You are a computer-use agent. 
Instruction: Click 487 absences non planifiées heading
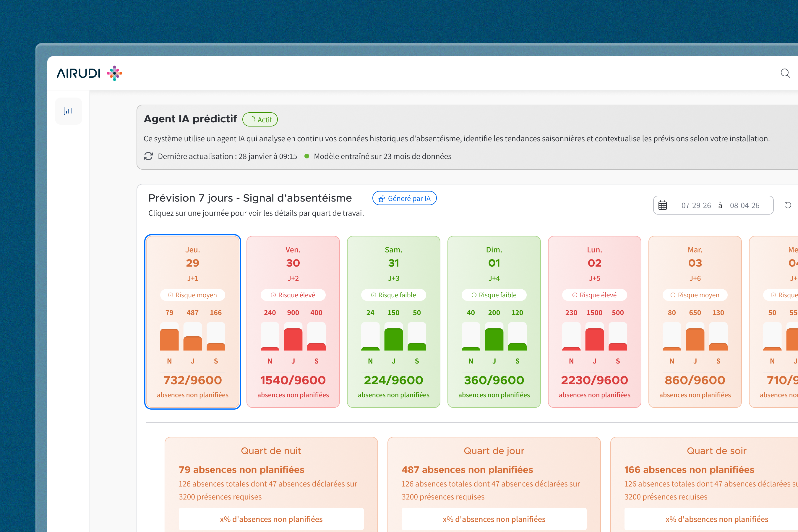pos(467,470)
